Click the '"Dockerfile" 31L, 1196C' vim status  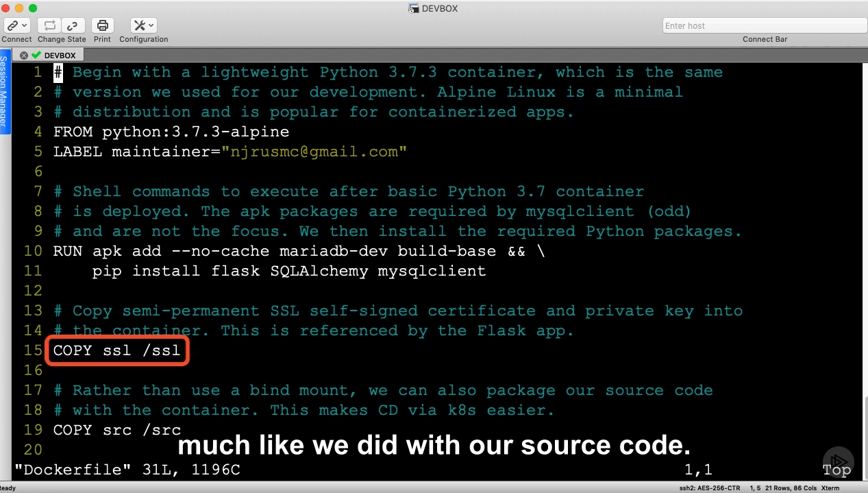pyautogui.click(x=127, y=470)
